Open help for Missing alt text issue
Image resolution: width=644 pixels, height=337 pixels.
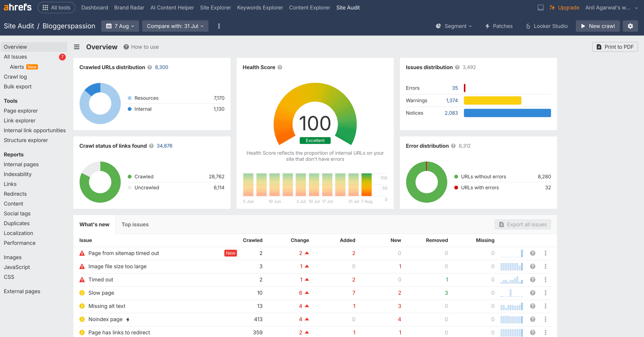point(533,306)
